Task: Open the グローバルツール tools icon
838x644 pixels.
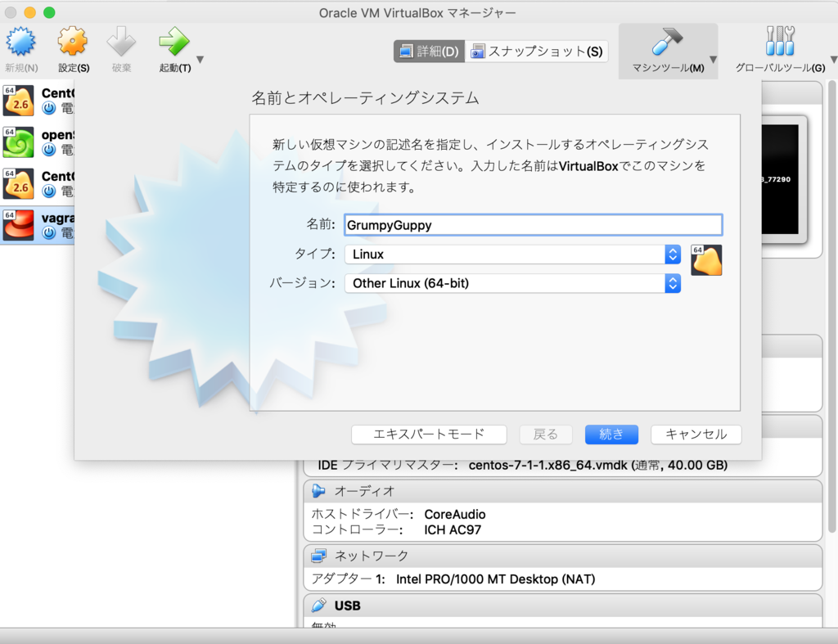Action: pyautogui.click(x=782, y=41)
